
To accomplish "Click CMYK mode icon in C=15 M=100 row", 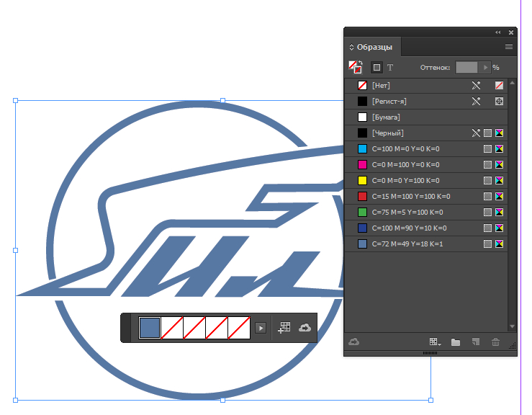I will [x=499, y=196].
